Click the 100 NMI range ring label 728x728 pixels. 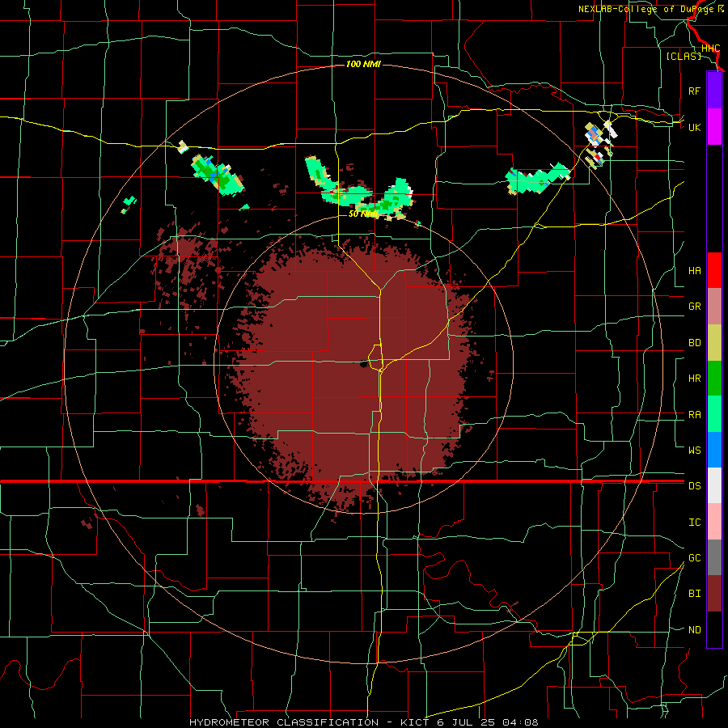coord(363,64)
